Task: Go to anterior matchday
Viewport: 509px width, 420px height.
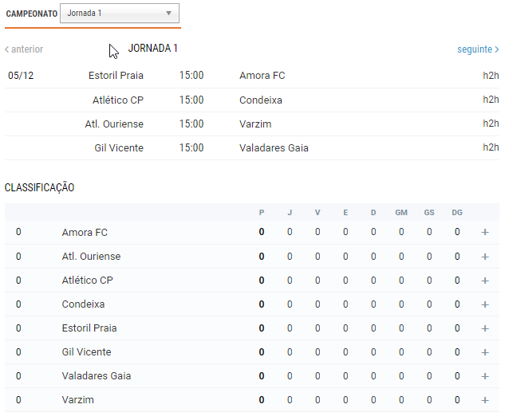Action: point(24,49)
